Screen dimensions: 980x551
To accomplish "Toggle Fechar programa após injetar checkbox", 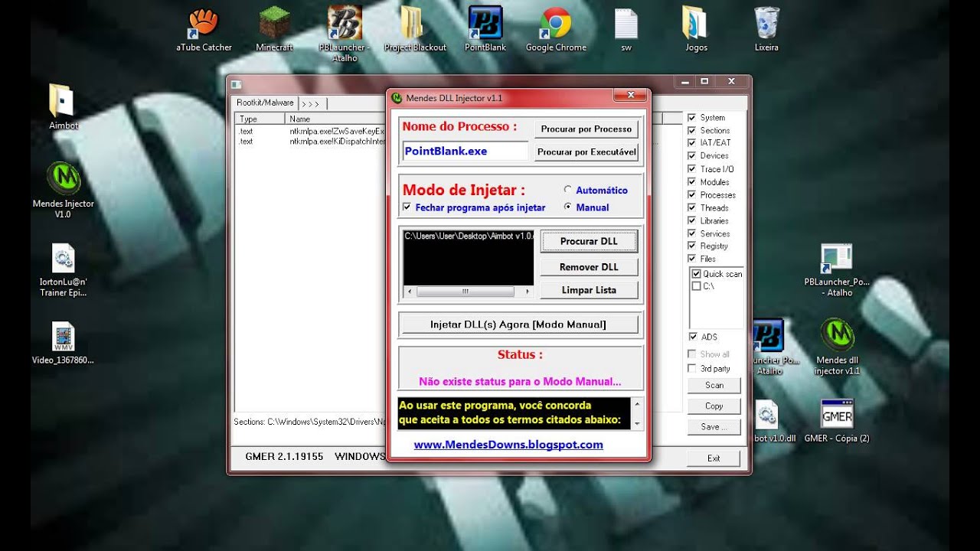I will [x=407, y=207].
